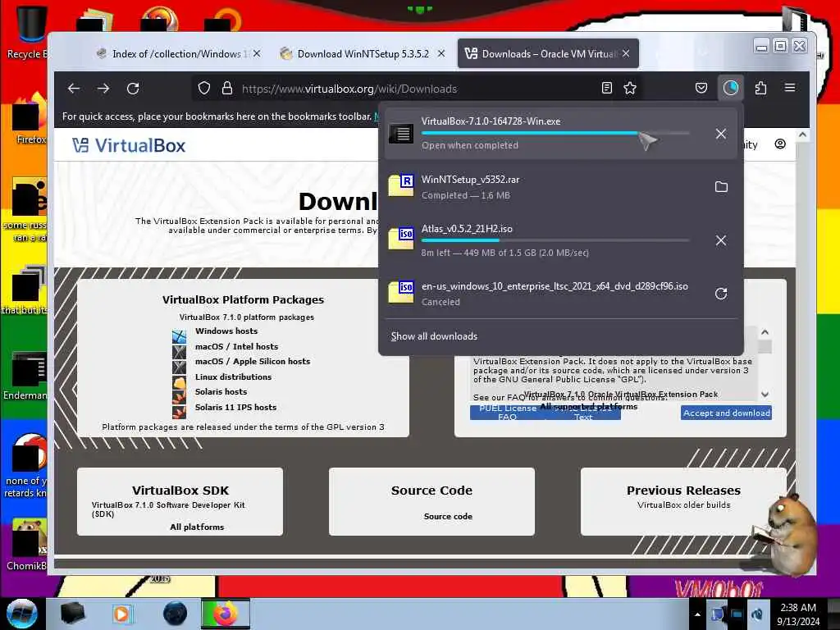
Task: Open Show all downloads
Action: 434,336
